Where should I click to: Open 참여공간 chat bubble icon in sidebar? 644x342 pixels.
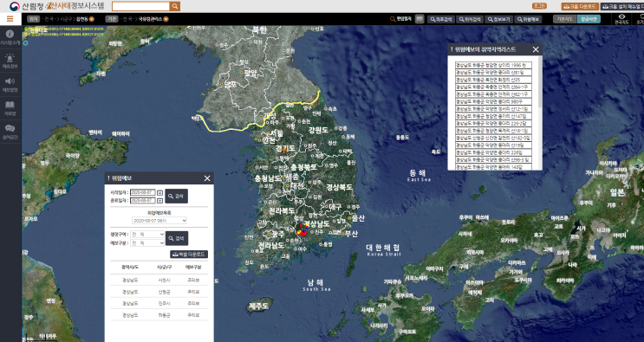click(10, 128)
